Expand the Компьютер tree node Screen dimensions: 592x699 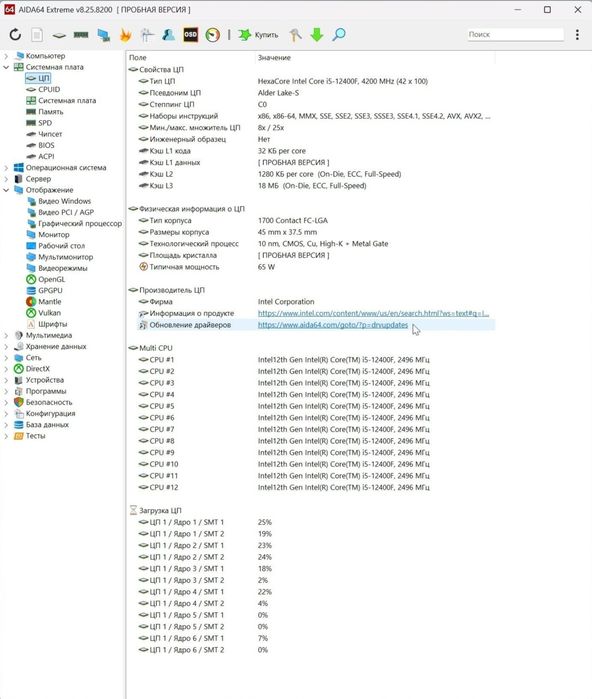(x=6, y=56)
